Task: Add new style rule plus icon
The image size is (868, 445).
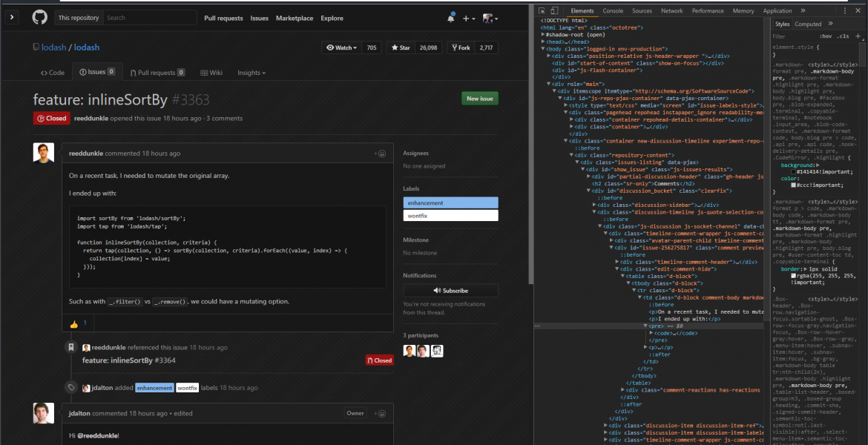Action: point(858,36)
